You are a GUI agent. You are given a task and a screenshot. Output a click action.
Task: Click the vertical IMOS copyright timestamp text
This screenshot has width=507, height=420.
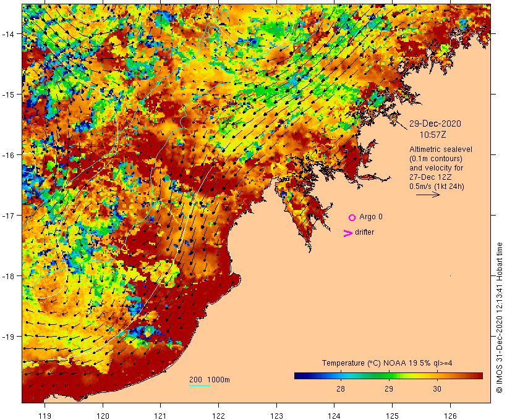point(499,318)
